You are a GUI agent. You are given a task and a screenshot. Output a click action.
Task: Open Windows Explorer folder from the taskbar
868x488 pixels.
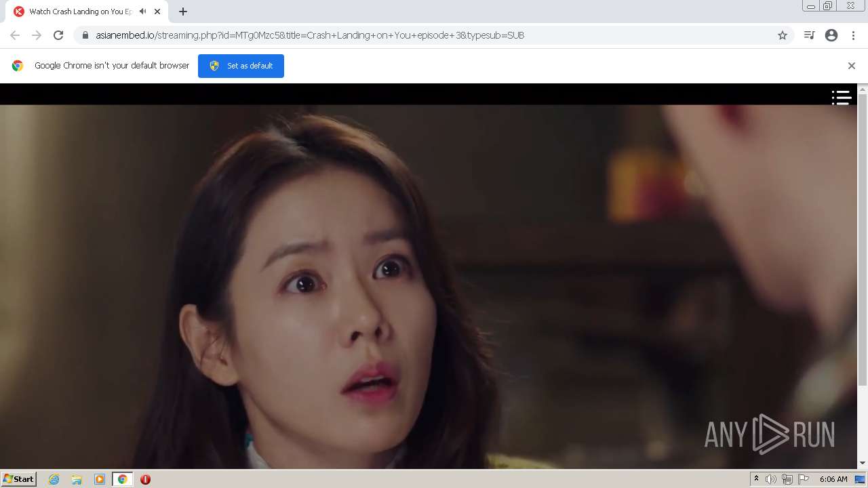pyautogui.click(x=77, y=479)
